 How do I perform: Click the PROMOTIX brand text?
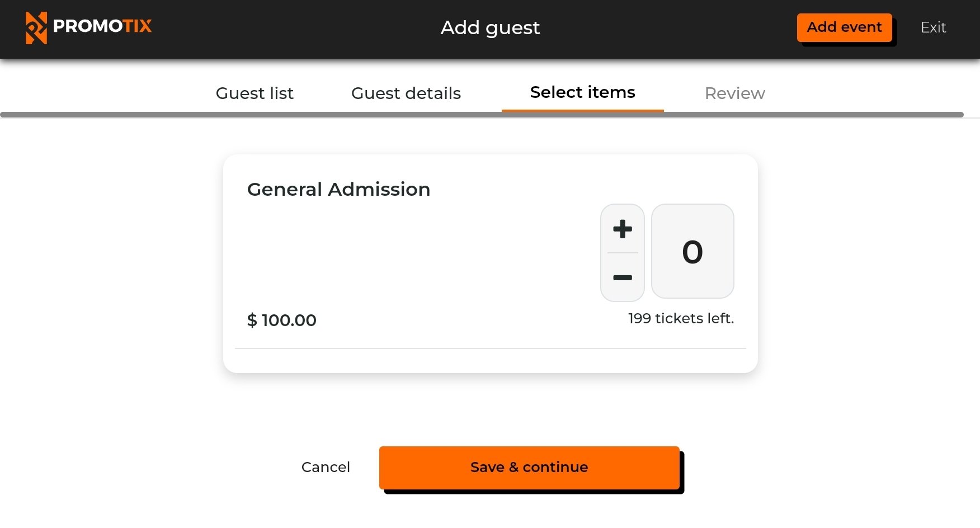click(x=102, y=26)
